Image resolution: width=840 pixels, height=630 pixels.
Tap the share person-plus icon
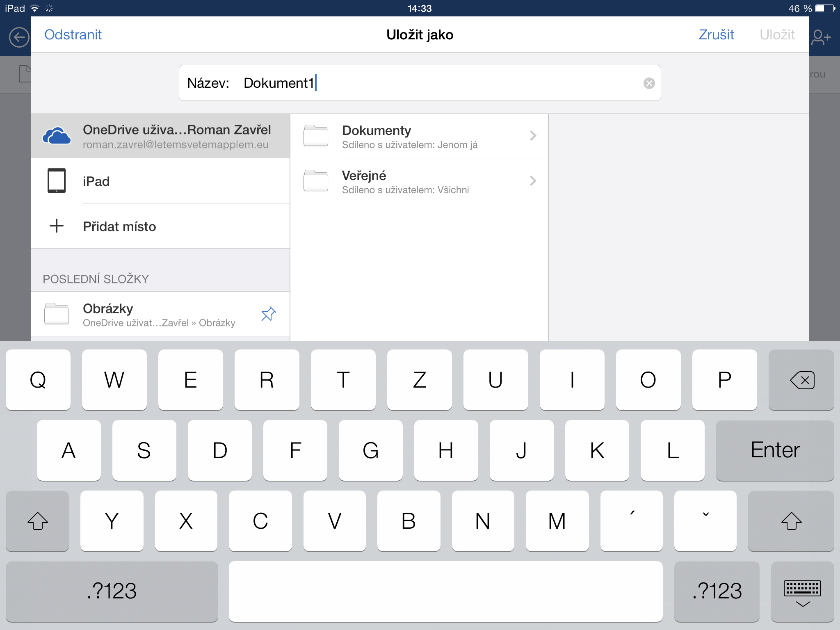[x=821, y=38]
